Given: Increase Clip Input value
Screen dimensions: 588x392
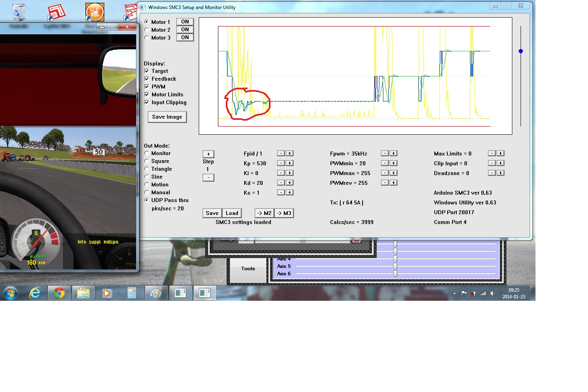Looking at the screenshot, I should [500, 163].
